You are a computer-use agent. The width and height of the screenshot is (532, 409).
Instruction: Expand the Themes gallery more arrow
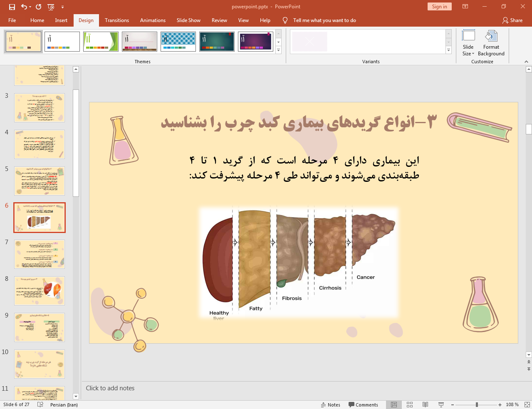pyautogui.click(x=279, y=50)
